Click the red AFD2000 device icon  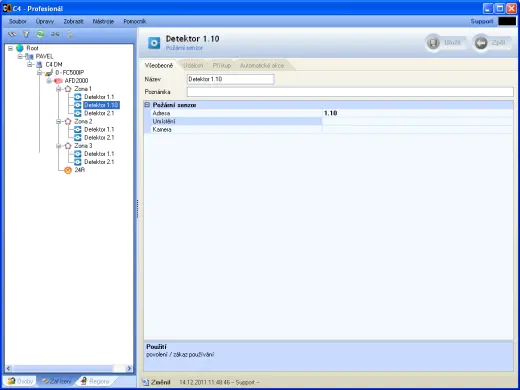tap(58, 81)
